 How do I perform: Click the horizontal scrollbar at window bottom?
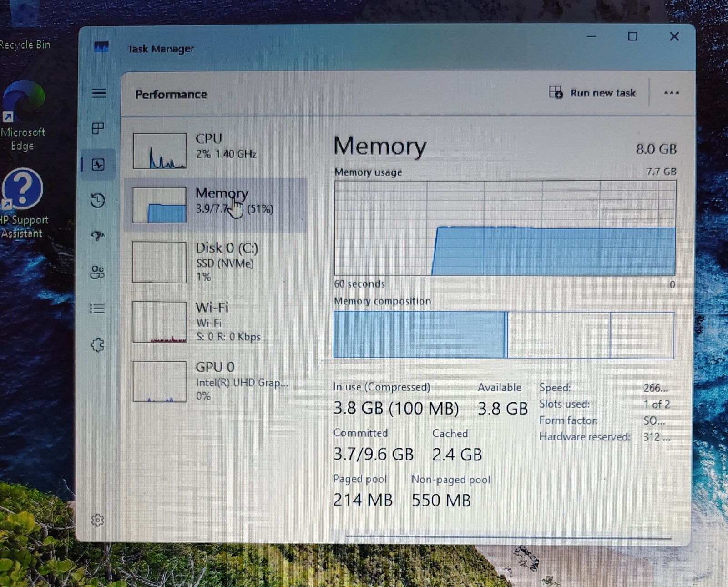click(x=508, y=537)
